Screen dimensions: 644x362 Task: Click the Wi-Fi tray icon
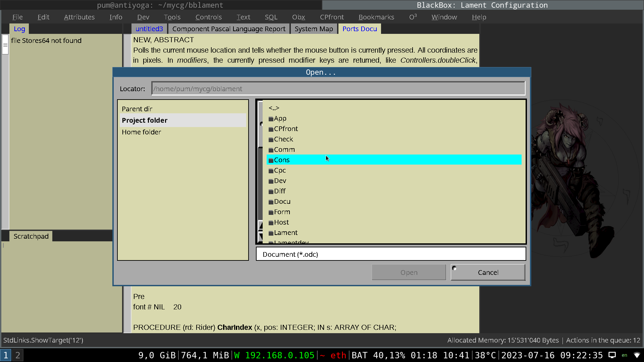pos(637,355)
